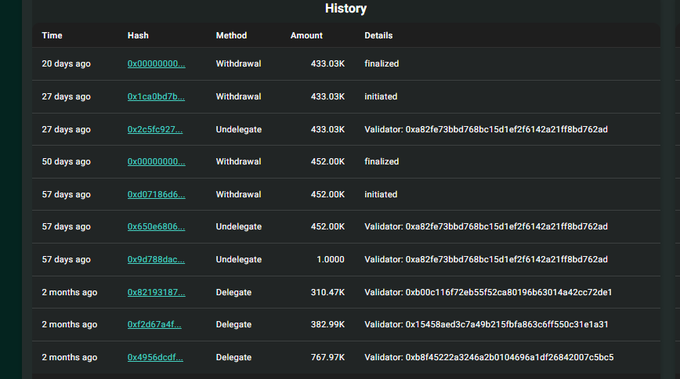The width and height of the screenshot is (680, 379).
Task: Open hash link 0xd07186d6...
Action: point(156,195)
